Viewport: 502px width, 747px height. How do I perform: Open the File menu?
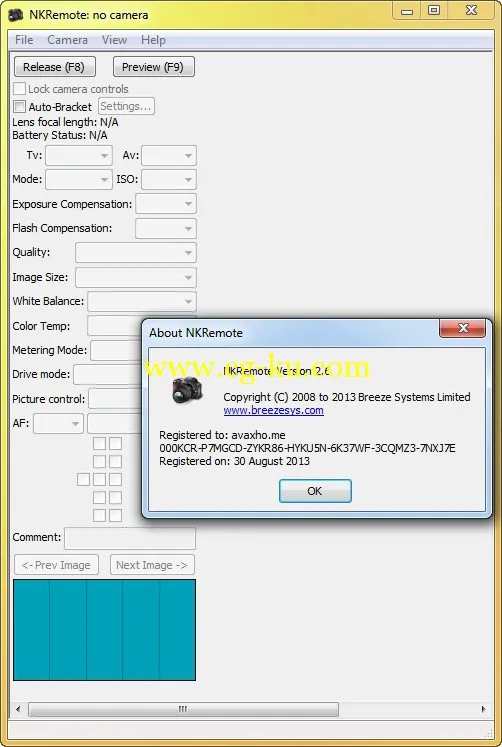click(24, 40)
